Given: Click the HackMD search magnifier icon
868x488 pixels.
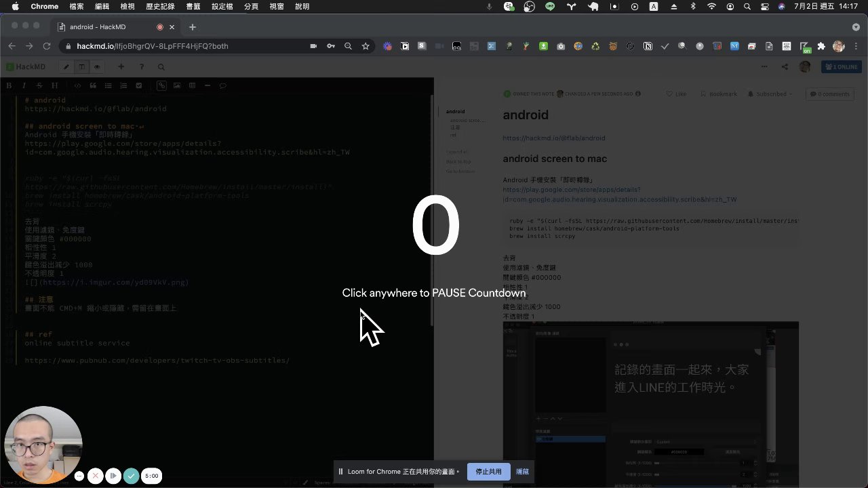Looking at the screenshot, I should pyautogui.click(x=161, y=67).
